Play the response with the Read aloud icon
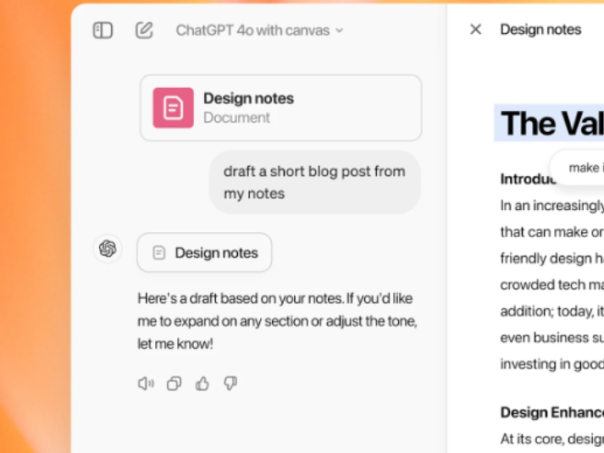 click(x=146, y=383)
